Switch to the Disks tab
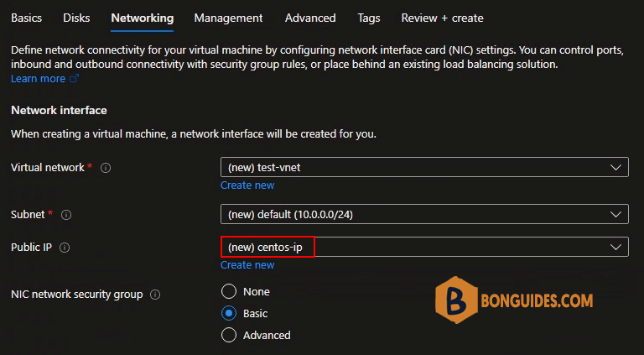Screen dimensions: 644x355 [x=76, y=18]
